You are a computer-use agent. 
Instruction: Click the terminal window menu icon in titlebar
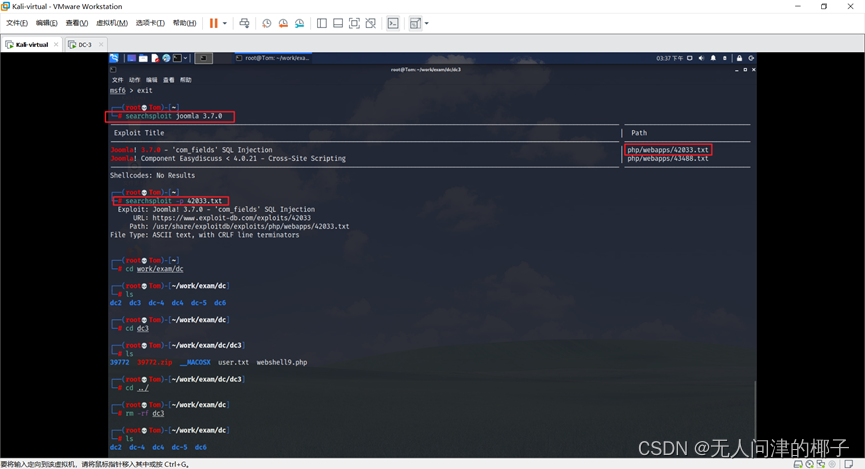pos(113,70)
